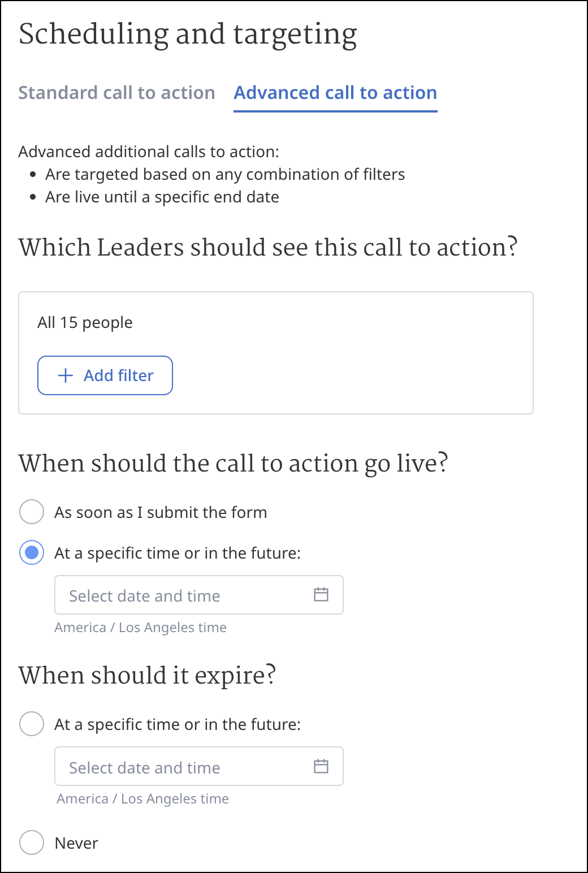Select the go-live 'At a specific time' radio circle
The height and width of the screenshot is (873, 588).
[x=32, y=552]
